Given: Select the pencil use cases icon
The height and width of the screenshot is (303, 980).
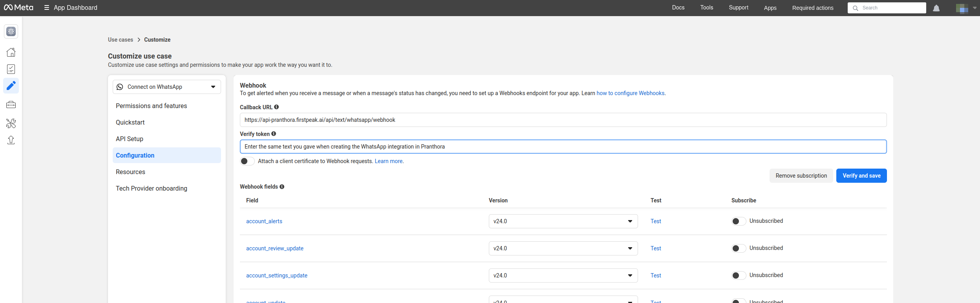Looking at the screenshot, I should tap(11, 85).
